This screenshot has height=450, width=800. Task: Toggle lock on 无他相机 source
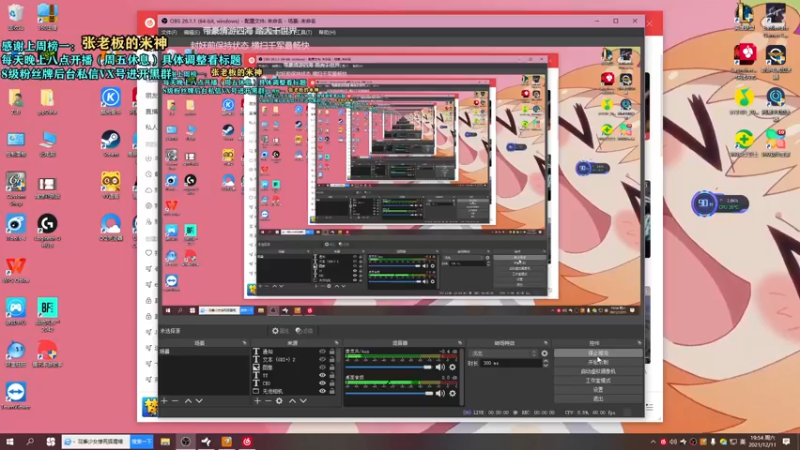[x=332, y=391]
